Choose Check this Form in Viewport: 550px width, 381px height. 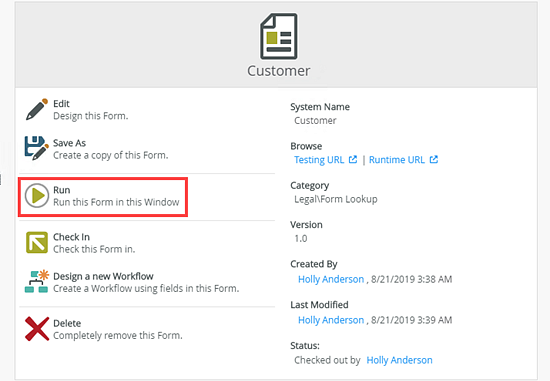[x=94, y=249]
